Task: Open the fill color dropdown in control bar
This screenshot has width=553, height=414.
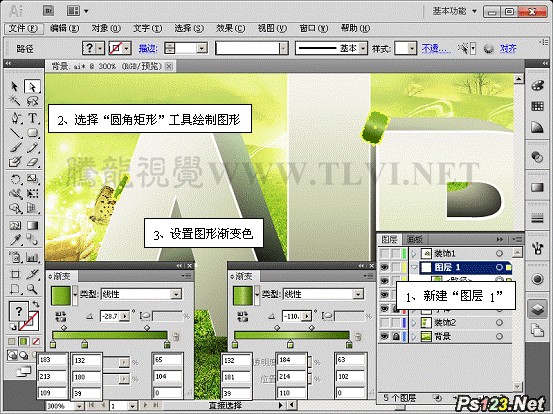Action: click(100, 48)
